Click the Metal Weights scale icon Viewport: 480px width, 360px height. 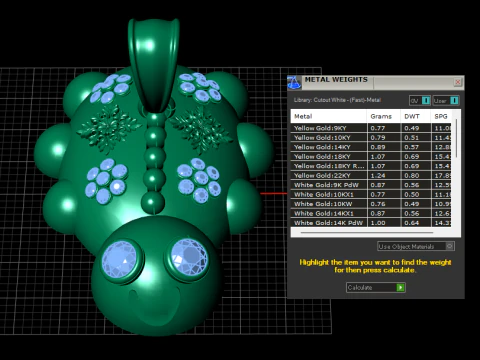coord(294,83)
